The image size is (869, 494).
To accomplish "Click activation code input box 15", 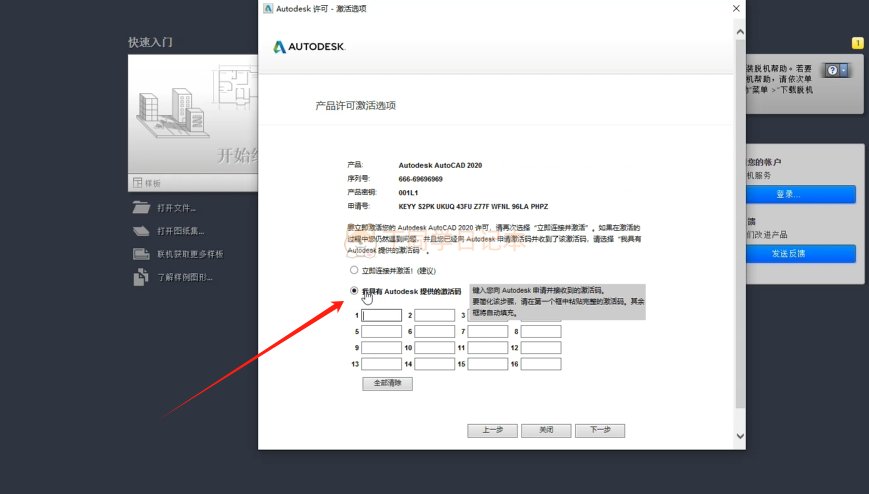I will pos(488,364).
